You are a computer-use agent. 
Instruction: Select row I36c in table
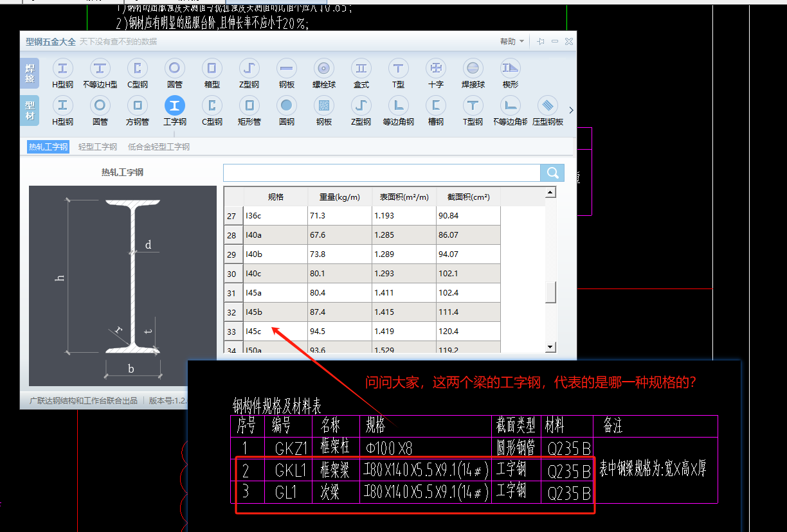(362, 216)
